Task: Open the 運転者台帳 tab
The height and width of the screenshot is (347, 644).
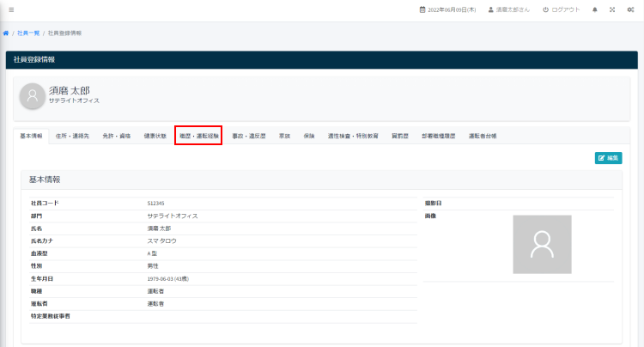Action: (x=482, y=136)
